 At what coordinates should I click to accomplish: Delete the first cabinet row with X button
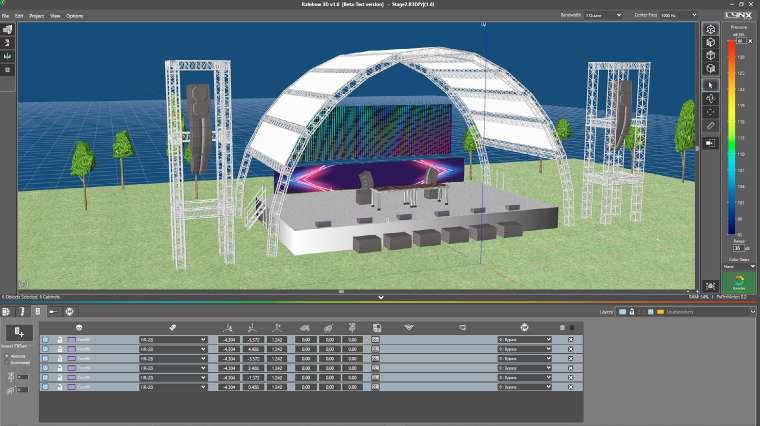click(571, 340)
